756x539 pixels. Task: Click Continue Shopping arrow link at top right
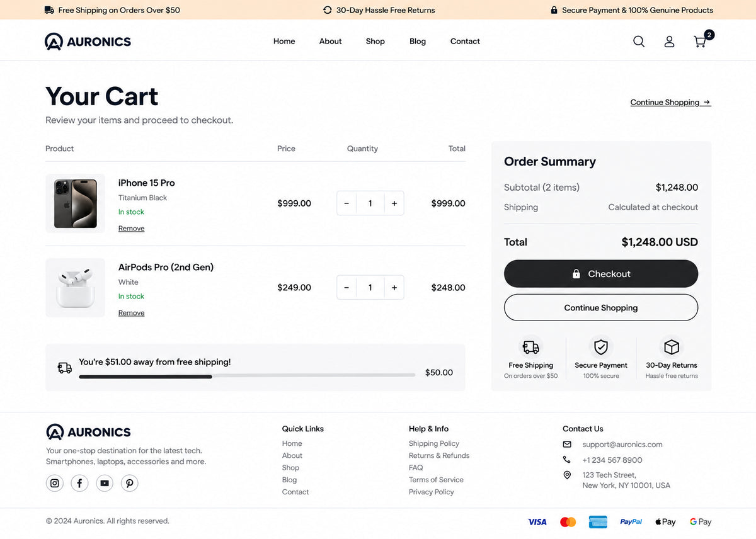[671, 102]
